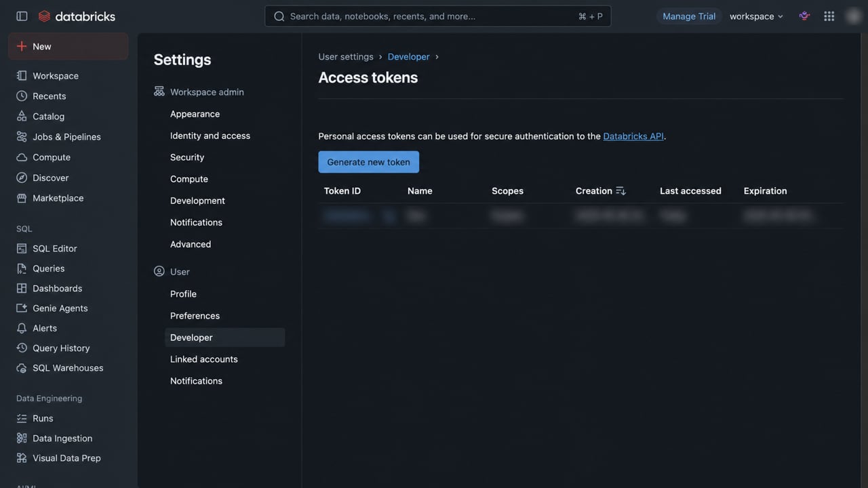868x488 pixels.
Task: Open Compute settings in Workspace admin
Action: [x=189, y=179]
